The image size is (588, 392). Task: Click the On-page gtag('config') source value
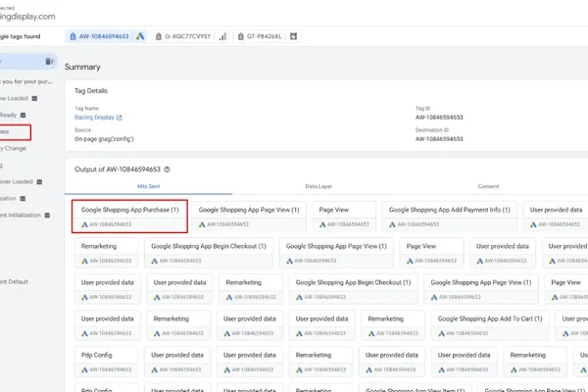(104, 139)
